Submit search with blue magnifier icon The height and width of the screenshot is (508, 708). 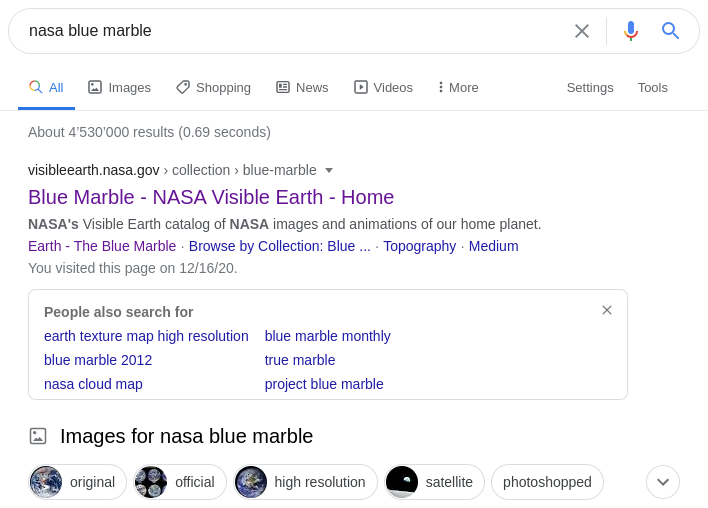(x=670, y=31)
